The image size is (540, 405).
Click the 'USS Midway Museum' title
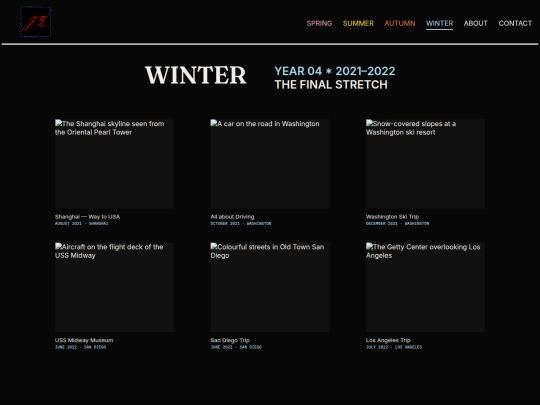[x=84, y=340]
